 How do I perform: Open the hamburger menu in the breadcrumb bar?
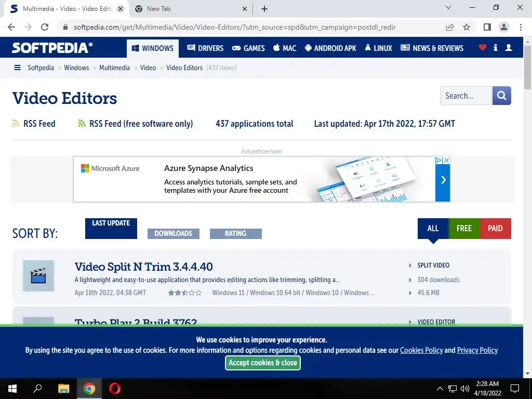pyautogui.click(x=17, y=68)
